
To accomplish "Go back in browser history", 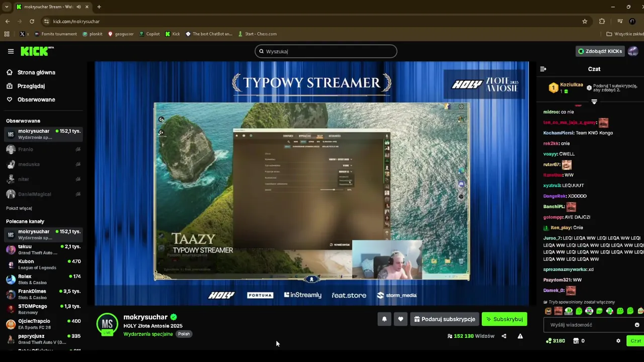I will point(7,21).
